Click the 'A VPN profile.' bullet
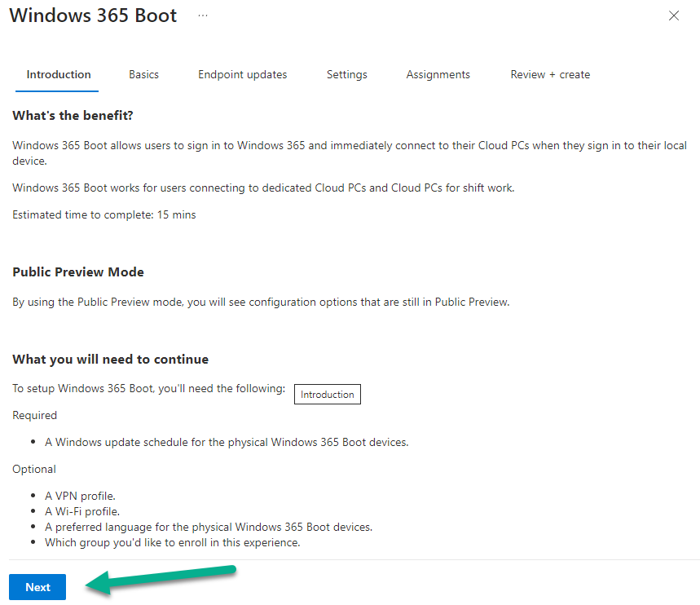Image resolution: width=700 pixels, height=605 pixels. click(80, 496)
